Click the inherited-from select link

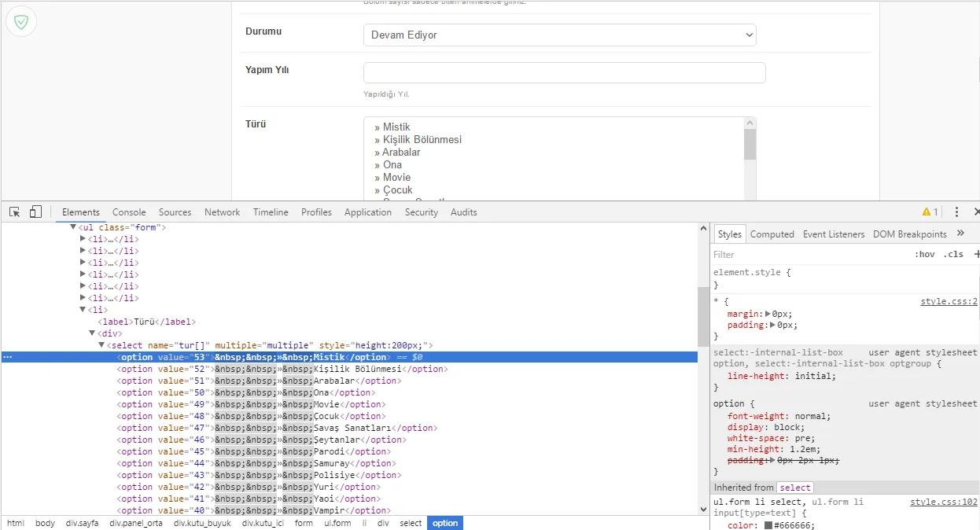[795, 488]
